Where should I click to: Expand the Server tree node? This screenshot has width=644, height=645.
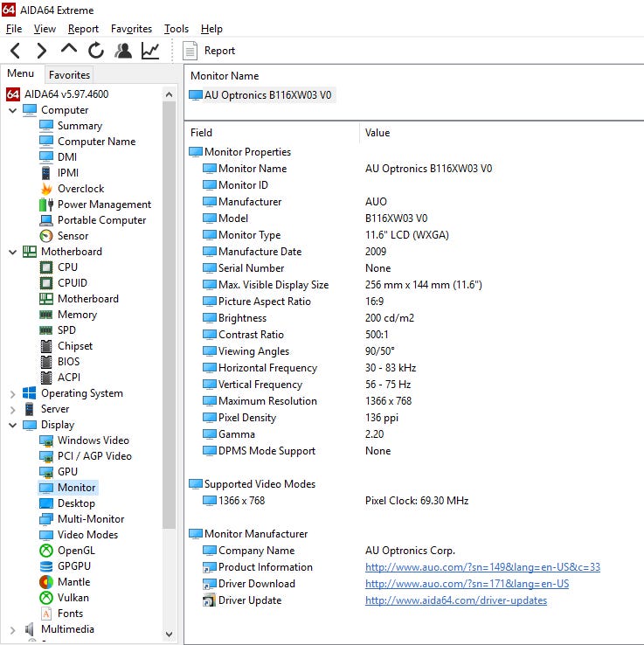pyautogui.click(x=12, y=409)
